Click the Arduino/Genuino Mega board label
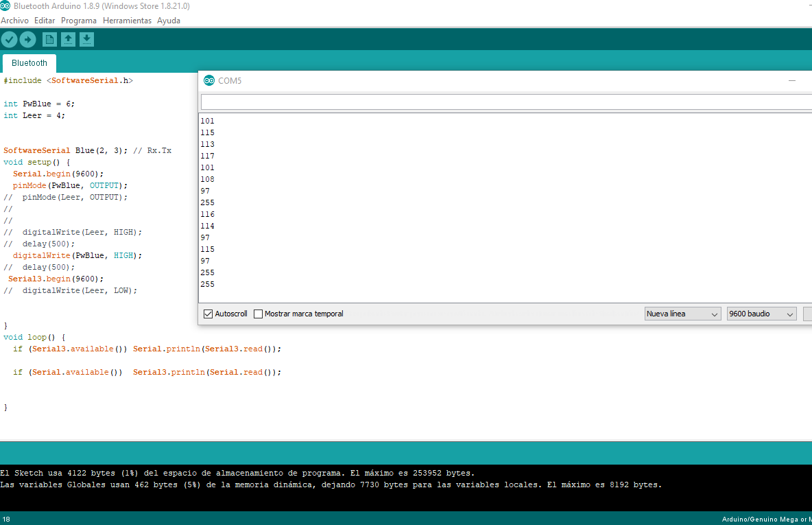Viewport: 812px width, 525px height. [767, 520]
